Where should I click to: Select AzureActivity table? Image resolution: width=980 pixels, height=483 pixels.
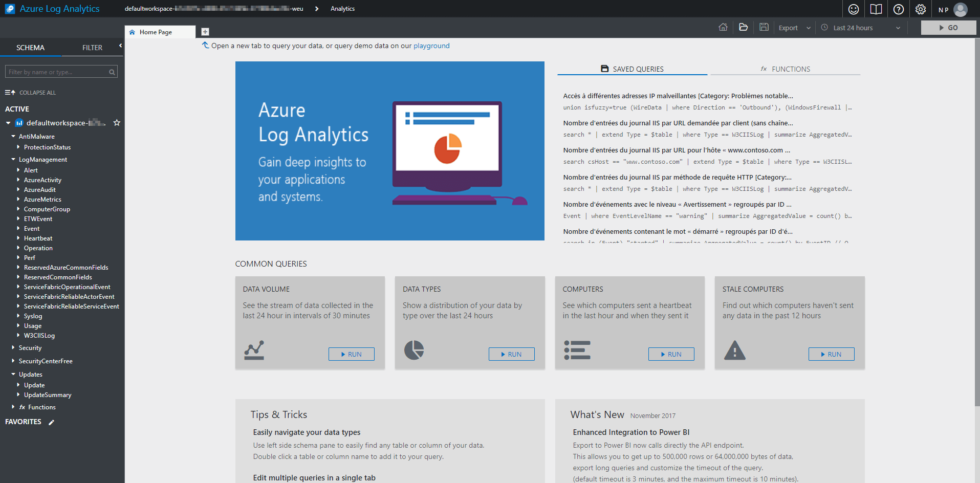click(42, 180)
